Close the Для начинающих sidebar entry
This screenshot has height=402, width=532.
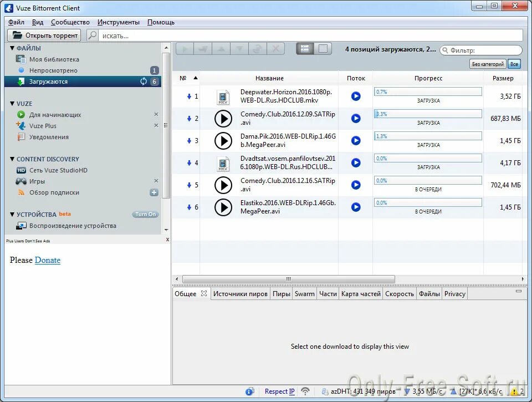[x=156, y=114]
